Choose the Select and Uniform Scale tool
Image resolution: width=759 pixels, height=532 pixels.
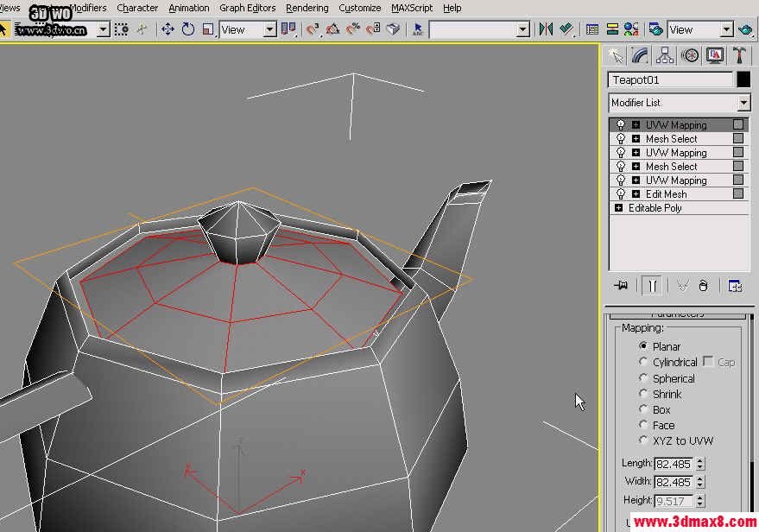tap(208, 29)
